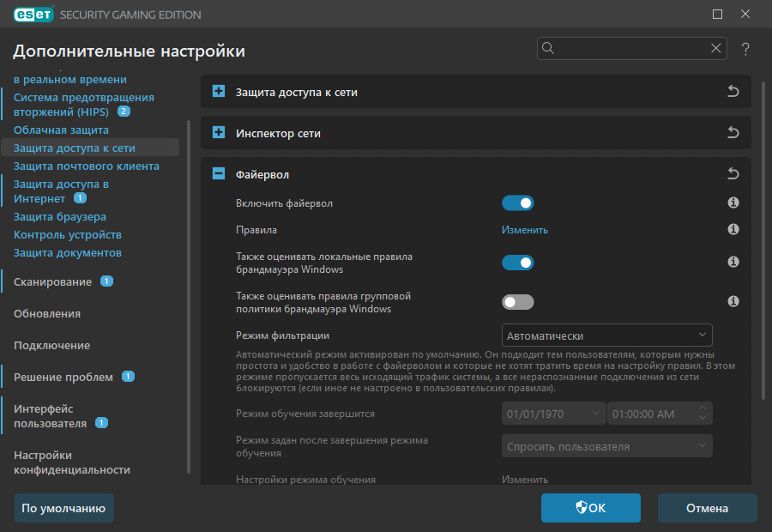Show info for локальные правила брандмауэра Windows

(733, 262)
